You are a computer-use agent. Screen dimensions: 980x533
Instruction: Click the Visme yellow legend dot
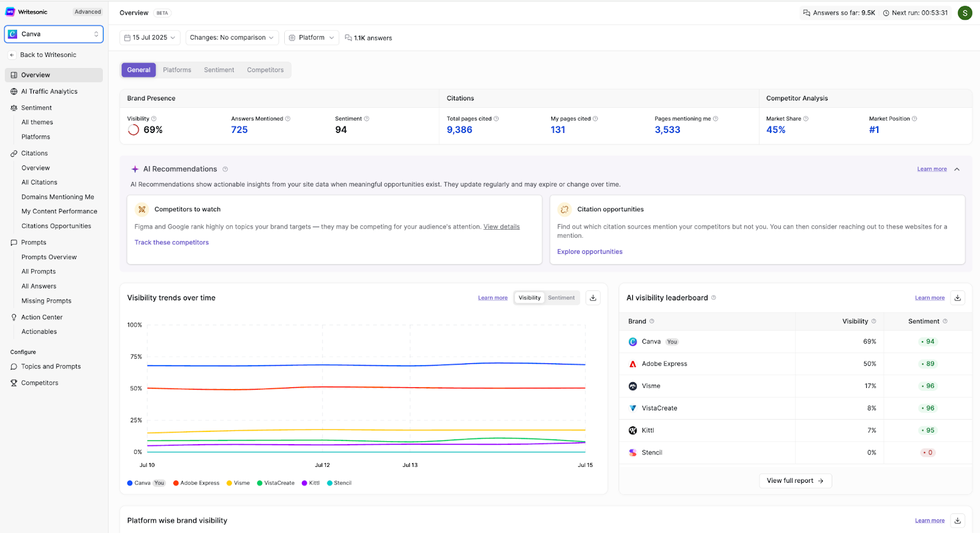[229, 483]
